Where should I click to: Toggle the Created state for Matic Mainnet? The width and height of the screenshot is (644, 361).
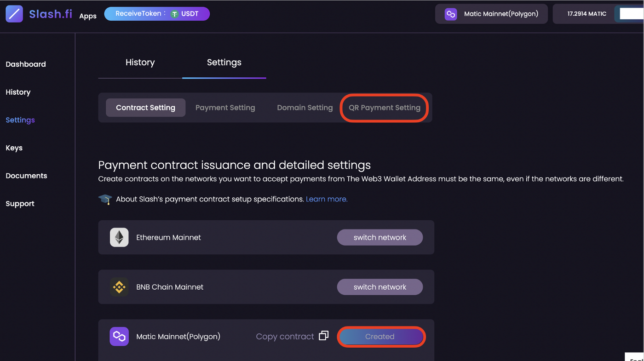coord(381,336)
